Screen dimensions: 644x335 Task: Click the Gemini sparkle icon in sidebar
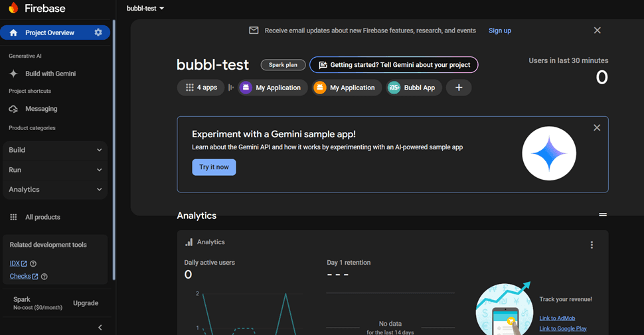click(x=13, y=74)
